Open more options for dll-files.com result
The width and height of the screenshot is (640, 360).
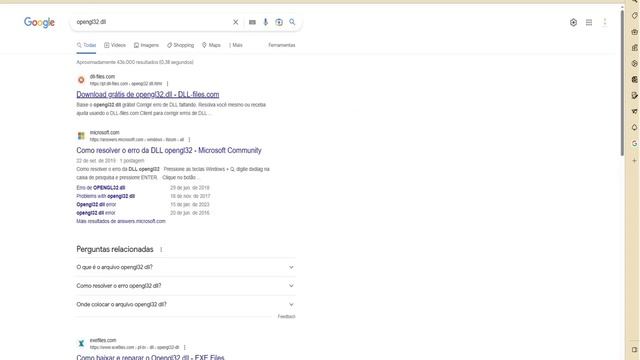(x=167, y=84)
